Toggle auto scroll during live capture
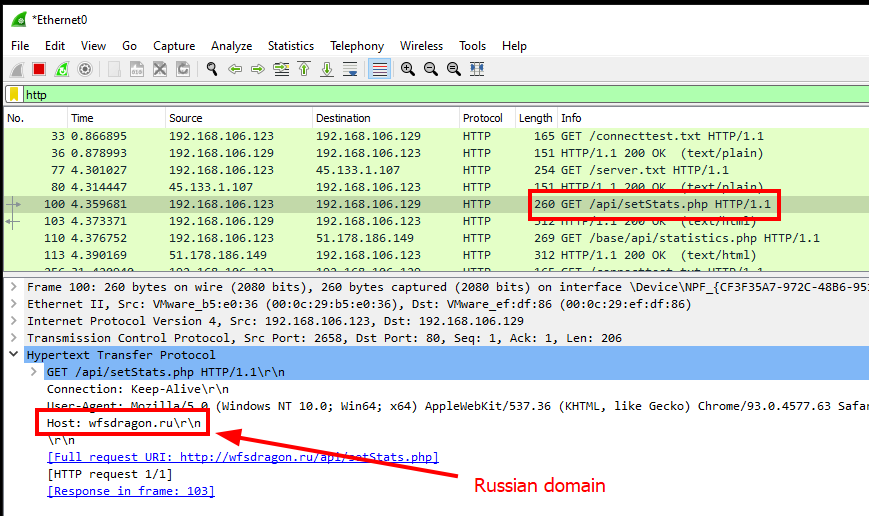Image resolution: width=869 pixels, height=516 pixels. 350,69
